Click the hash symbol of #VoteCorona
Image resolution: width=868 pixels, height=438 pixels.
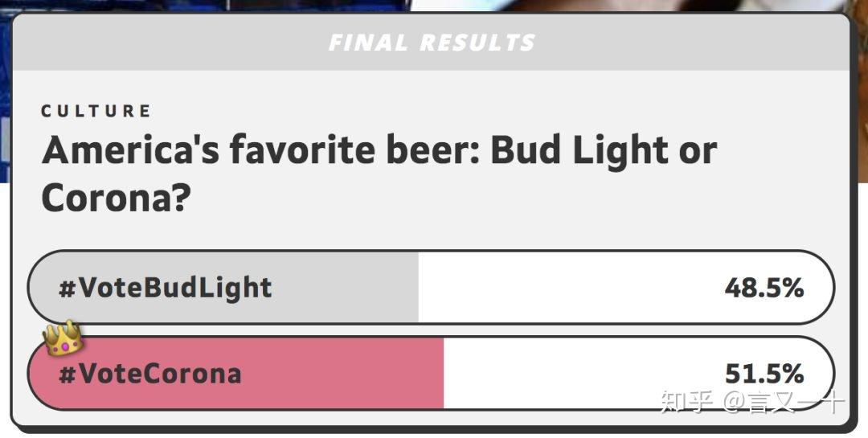tap(67, 375)
